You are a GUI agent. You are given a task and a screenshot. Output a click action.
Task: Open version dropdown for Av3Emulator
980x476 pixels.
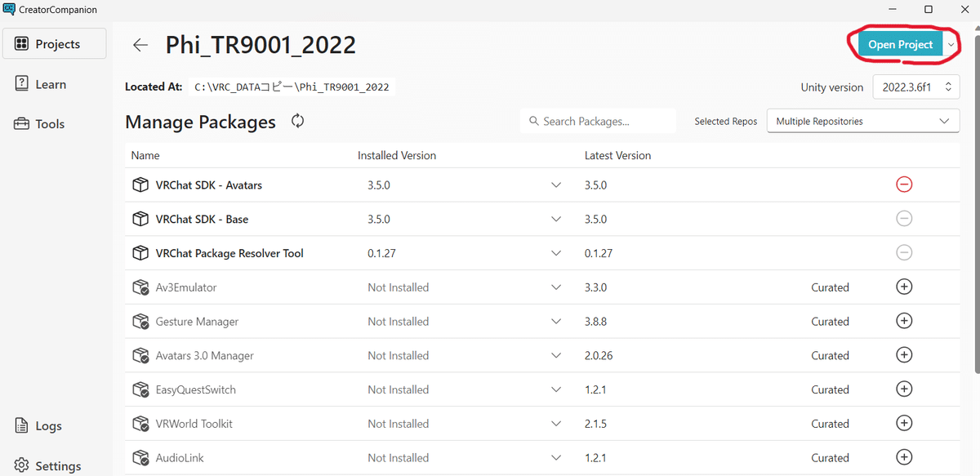point(556,287)
